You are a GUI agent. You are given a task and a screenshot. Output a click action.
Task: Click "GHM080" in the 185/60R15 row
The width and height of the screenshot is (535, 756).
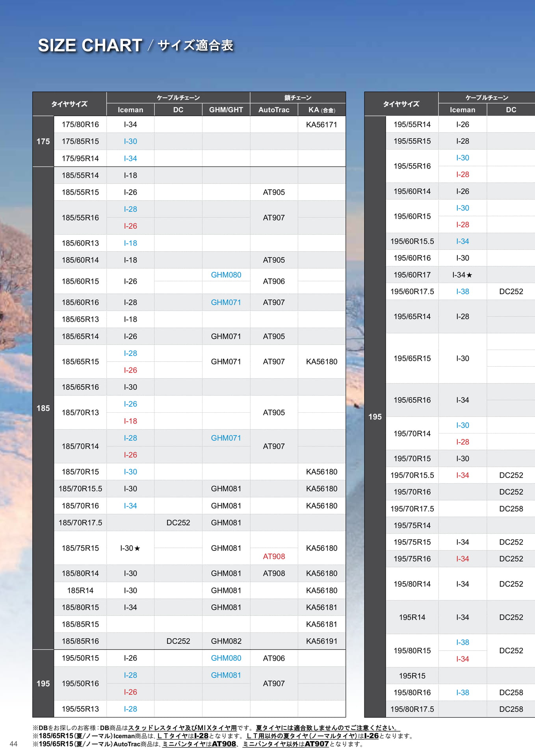tap(226, 275)
